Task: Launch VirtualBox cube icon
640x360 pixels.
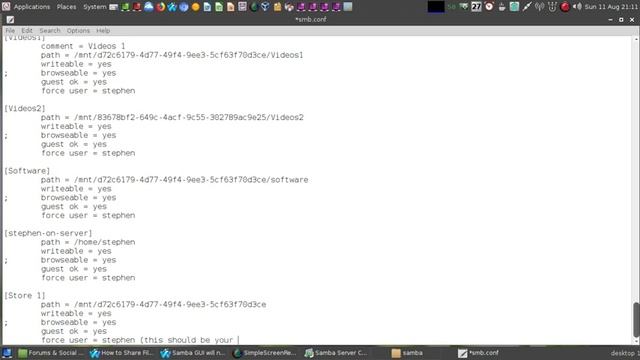Action: 265,7
